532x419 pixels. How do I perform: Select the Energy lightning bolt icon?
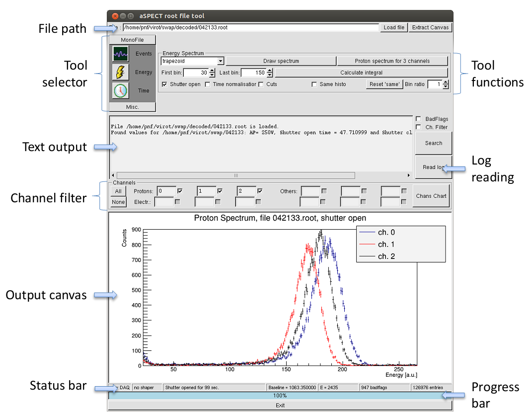click(x=120, y=72)
